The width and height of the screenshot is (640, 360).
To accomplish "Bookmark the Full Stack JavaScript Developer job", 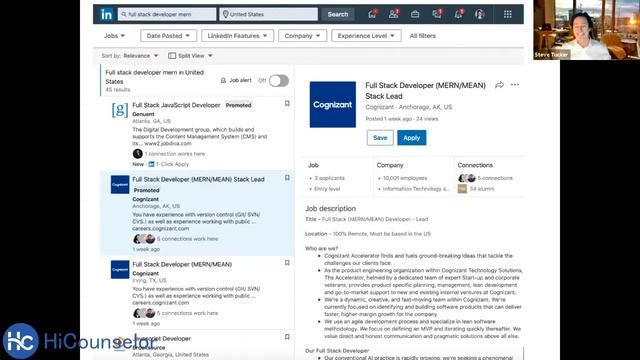I will (x=287, y=104).
